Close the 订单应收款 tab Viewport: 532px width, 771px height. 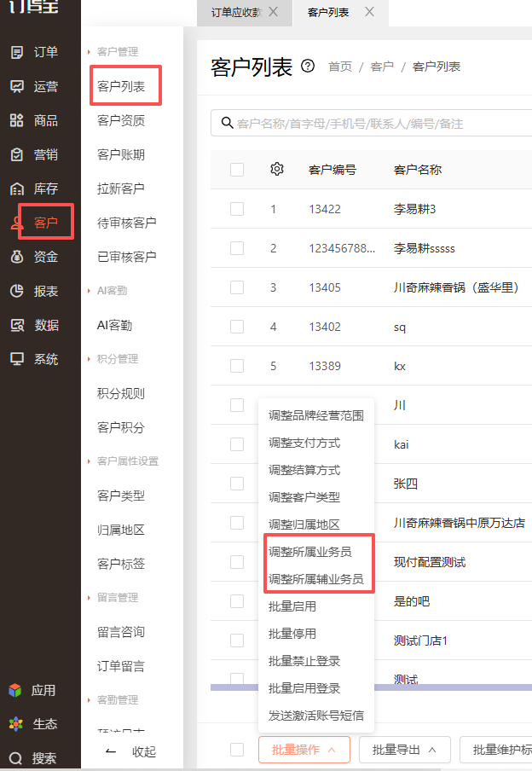pos(274,12)
